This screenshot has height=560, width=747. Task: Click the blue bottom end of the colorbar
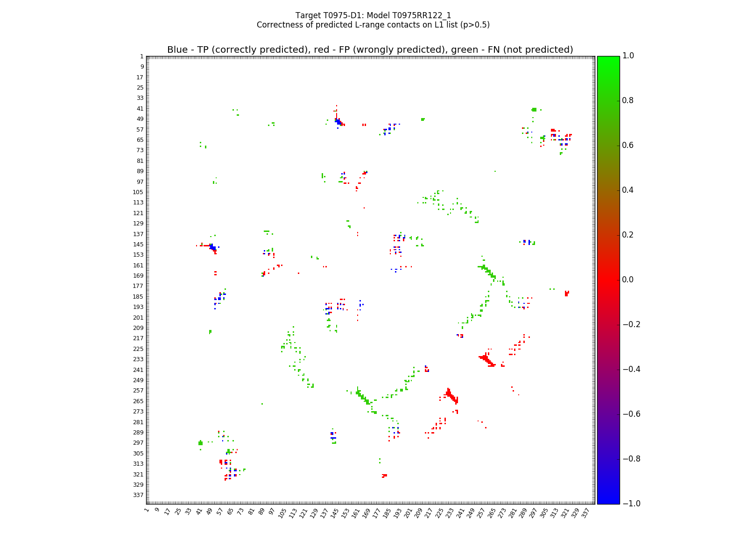[608, 501]
